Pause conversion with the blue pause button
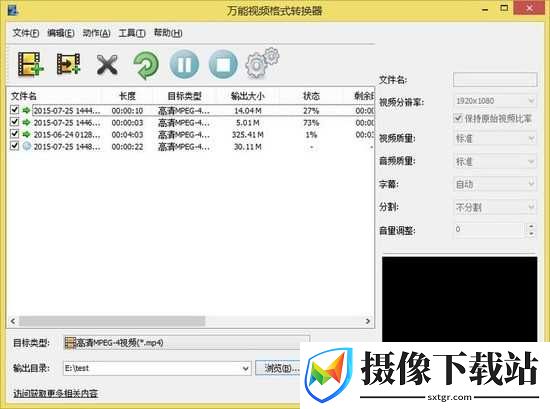Image resolution: width=550 pixels, height=409 pixels. tap(184, 65)
